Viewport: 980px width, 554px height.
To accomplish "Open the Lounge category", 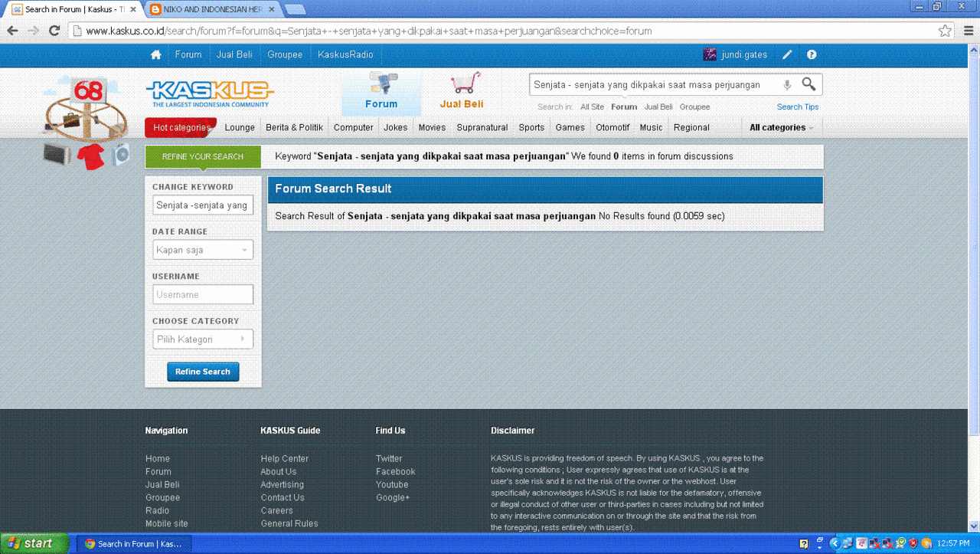I will [240, 128].
